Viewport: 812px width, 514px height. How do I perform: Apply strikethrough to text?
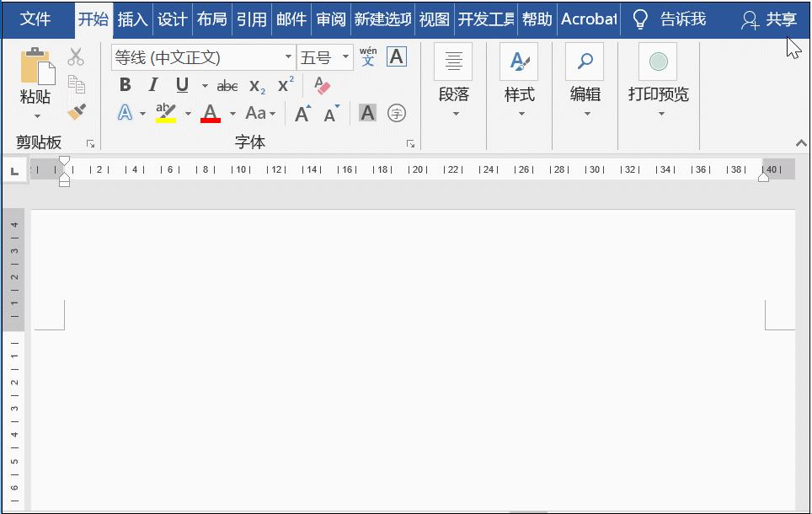click(227, 84)
